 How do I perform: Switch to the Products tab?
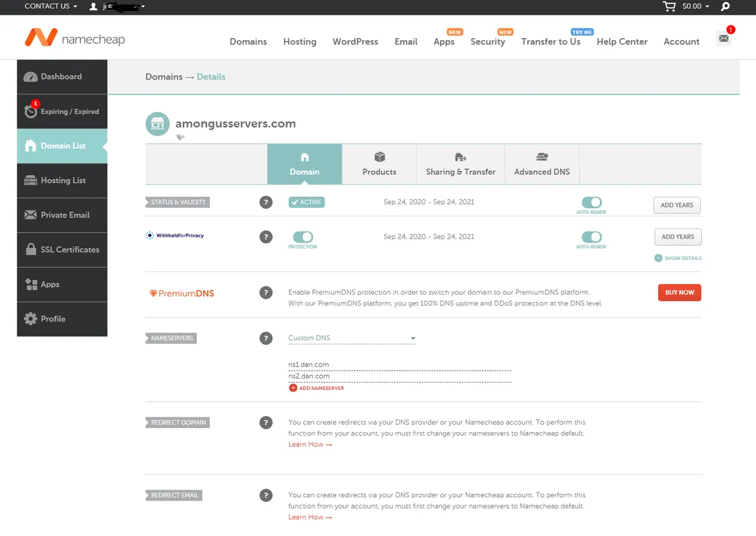tap(379, 164)
